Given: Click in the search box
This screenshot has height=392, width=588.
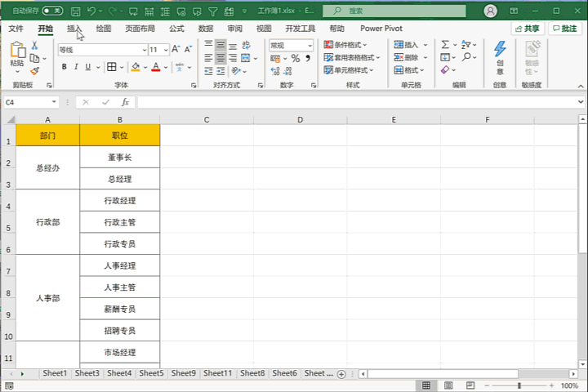Looking at the screenshot, I should click(x=394, y=11).
